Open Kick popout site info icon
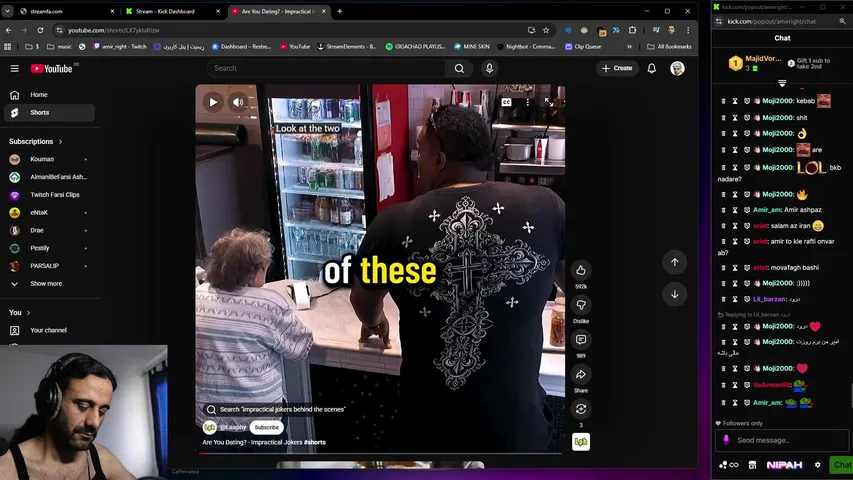This screenshot has height=480, width=853. 719,21
